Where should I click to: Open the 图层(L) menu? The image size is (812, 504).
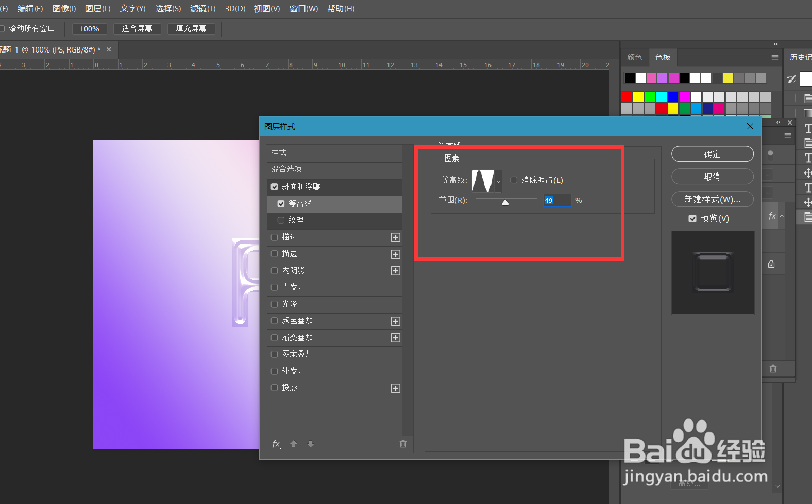coord(98,9)
